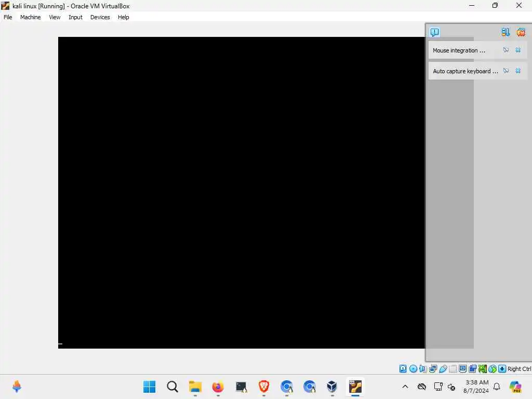This screenshot has width=532, height=399.
Task: Switch to the running kali linux VM taskbar icon
Action: 355,387
